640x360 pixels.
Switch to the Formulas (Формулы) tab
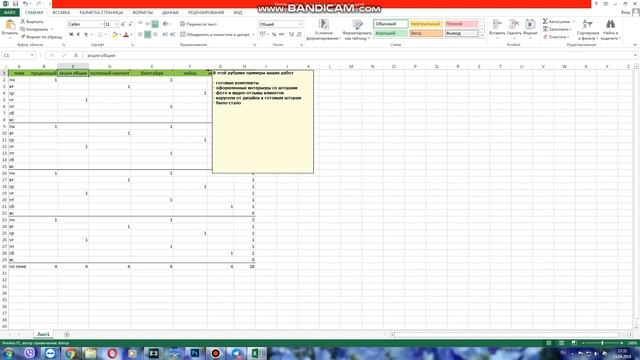(x=143, y=13)
